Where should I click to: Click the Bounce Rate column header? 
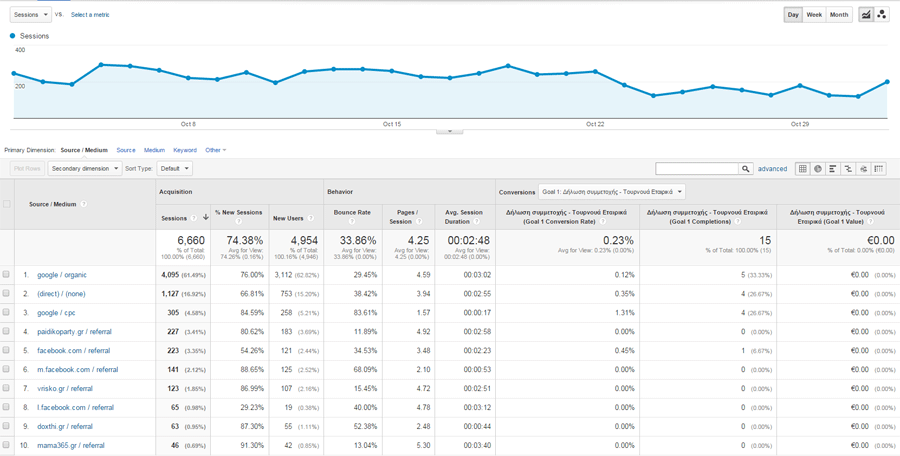[x=352, y=212]
